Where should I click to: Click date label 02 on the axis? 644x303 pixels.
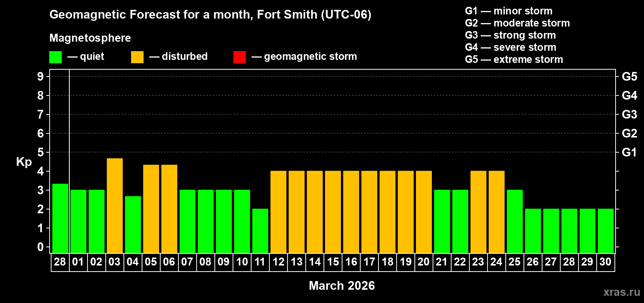pos(96,262)
